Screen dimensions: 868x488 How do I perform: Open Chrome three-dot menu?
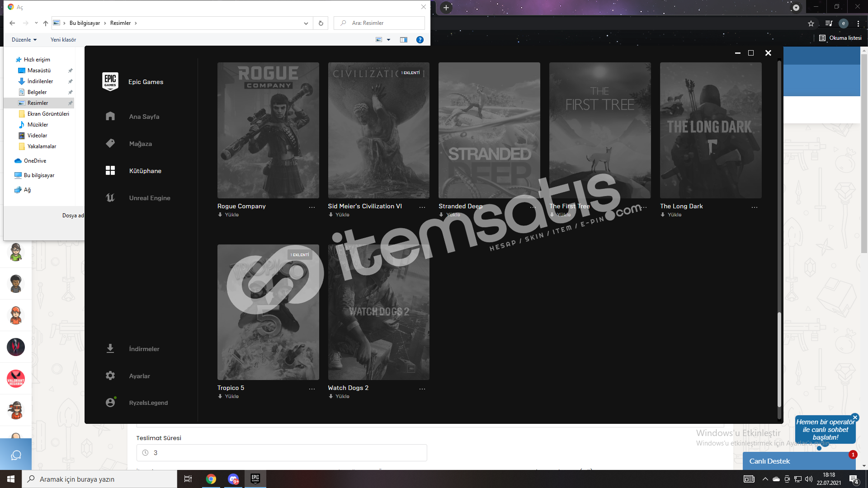click(x=858, y=23)
